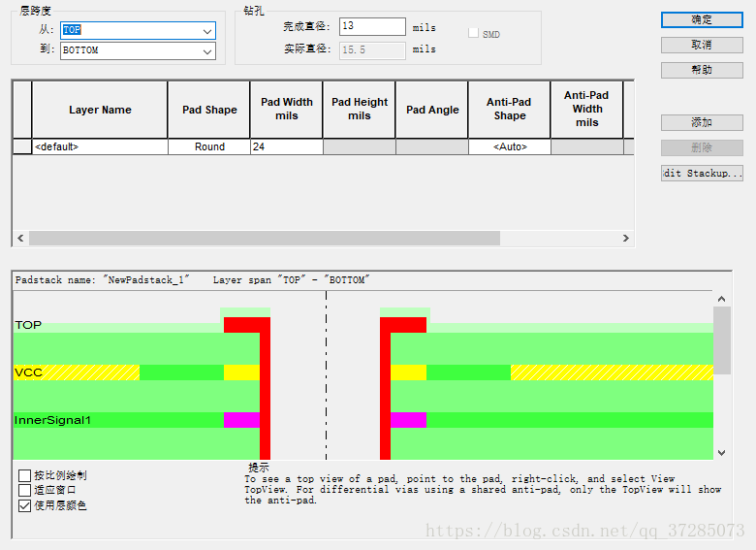Click the table's right scroll arrow
This screenshot has width=756, height=550.
click(x=626, y=238)
